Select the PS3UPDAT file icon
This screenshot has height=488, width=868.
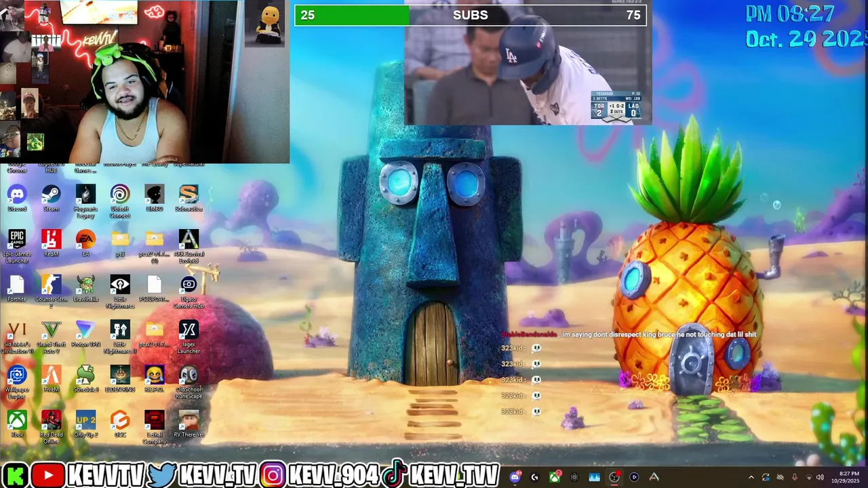[x=155, y=289]
